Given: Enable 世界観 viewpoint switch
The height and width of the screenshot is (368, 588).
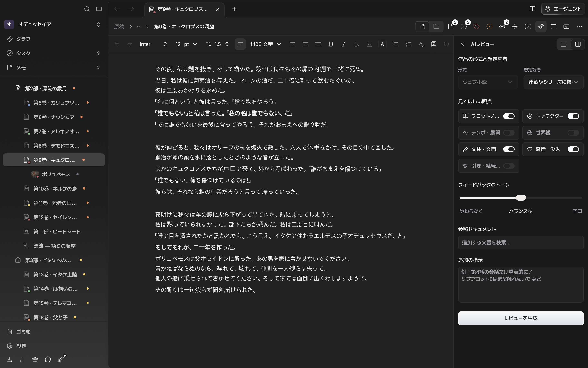Looking at the screenshot, I should [573, 133].
